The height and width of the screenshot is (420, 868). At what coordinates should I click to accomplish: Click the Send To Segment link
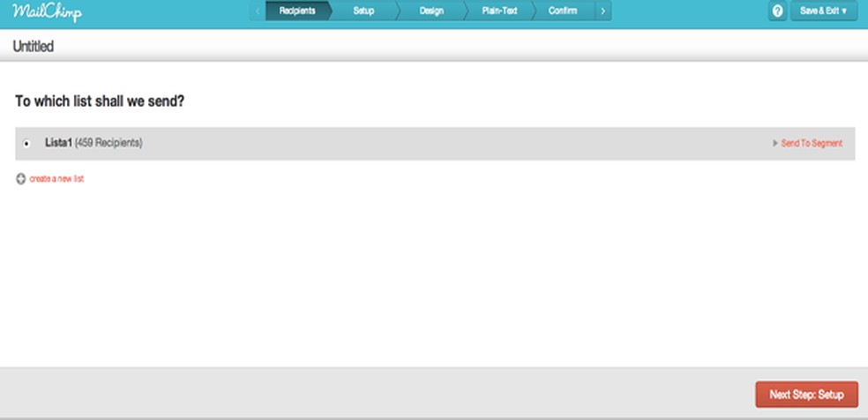coord(812,143)
